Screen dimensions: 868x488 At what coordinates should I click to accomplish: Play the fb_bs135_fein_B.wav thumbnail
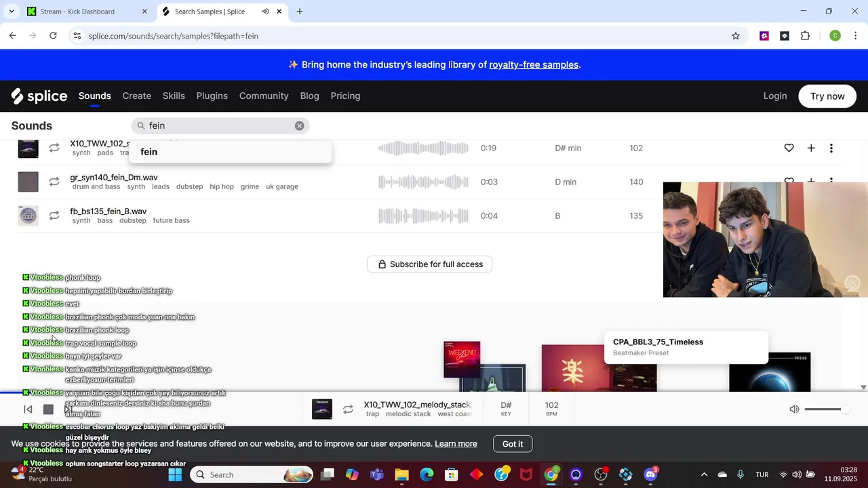28,216
